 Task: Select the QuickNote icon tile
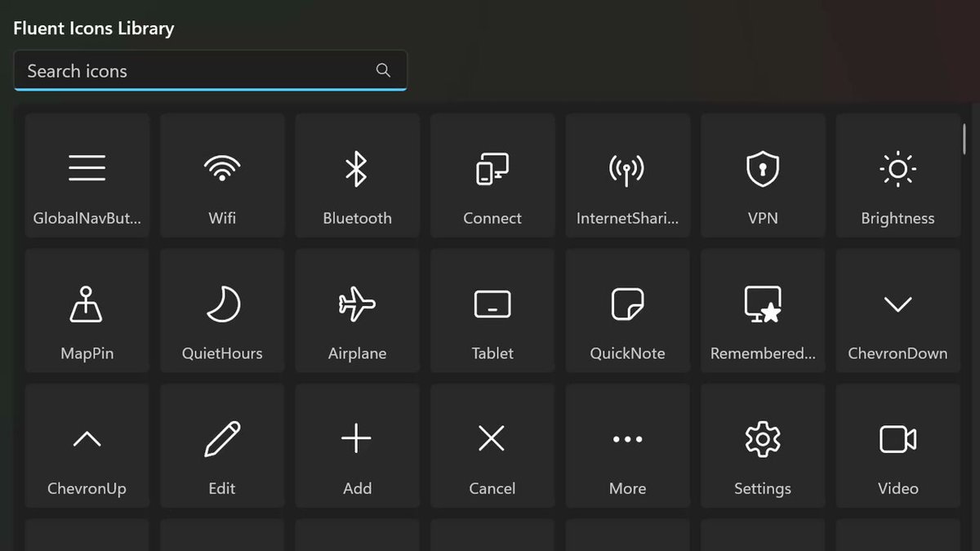pos(627,311)
